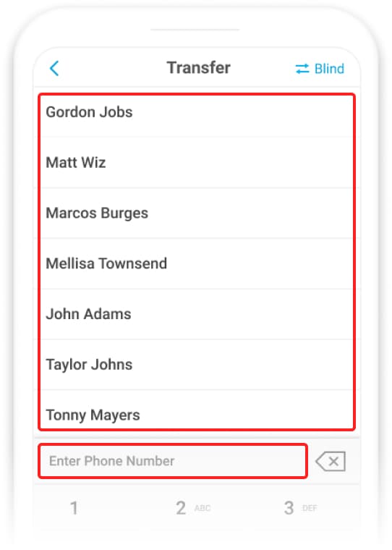This screenshot has height=550, width=392.
Task: Choose Taylor Johns from contacts
Action: (x=197, y=365)
